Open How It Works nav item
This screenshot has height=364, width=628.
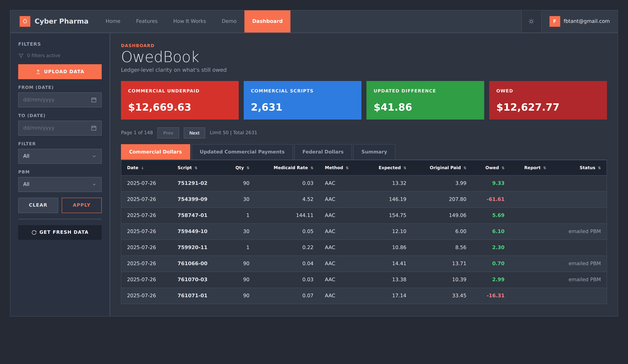pos(190,21)
